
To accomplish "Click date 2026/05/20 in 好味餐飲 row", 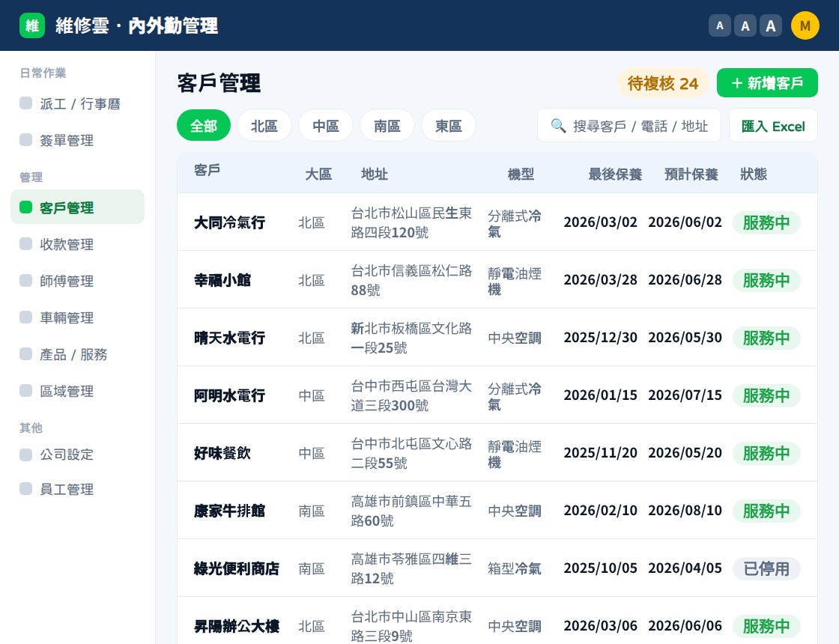I will click(685, 453).
